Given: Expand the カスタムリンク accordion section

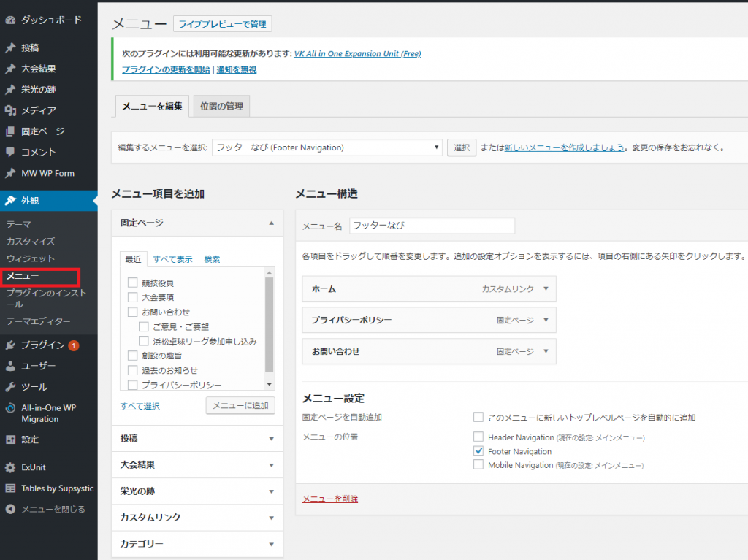Looking at the screenshot, I should (x=197, y=518).
